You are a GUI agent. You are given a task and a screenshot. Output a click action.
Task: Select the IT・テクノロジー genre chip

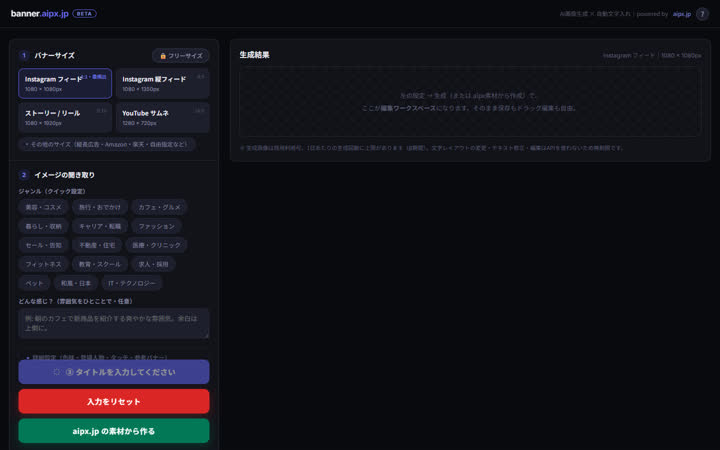coord(132,283)
